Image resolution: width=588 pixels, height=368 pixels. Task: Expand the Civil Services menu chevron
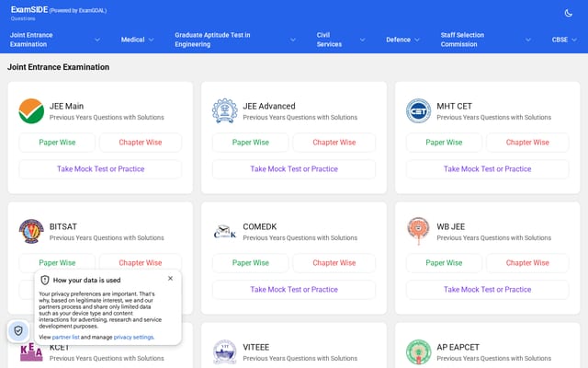(362, 40)
